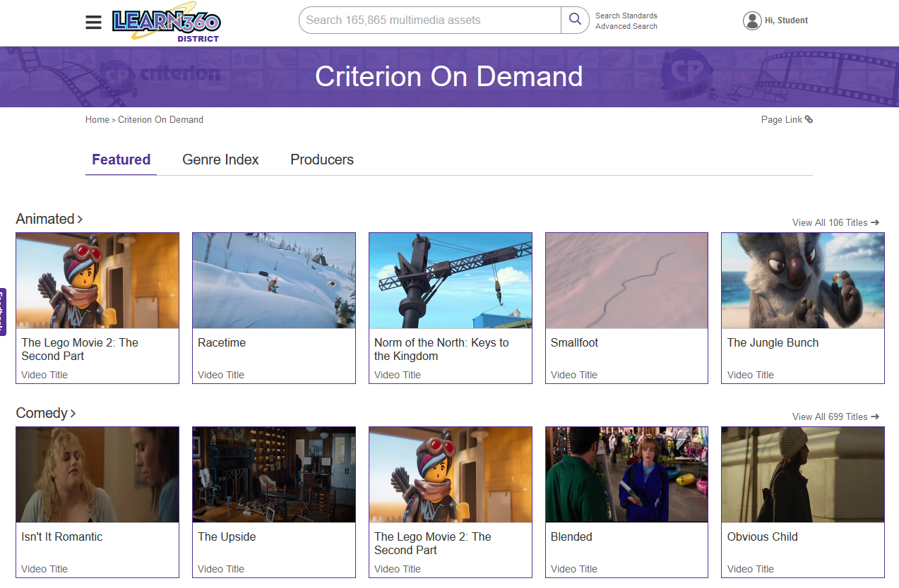This screenshot has height=588, width=899.
Task: Open the Feedback side tab
Action: [x=3, y=312]
